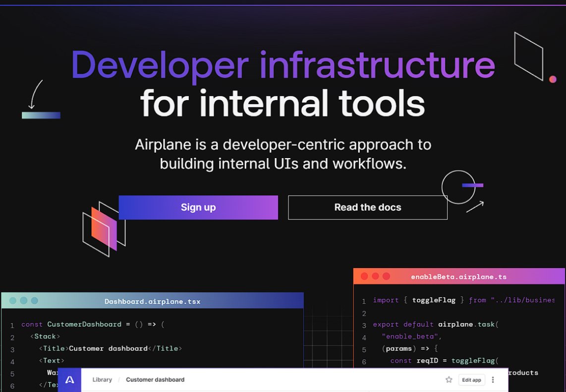Click code line "<Title>Customer dashboard</Title>"
Image resolution: width=566 pixels, height=392 pixels.
click(111, 349)
